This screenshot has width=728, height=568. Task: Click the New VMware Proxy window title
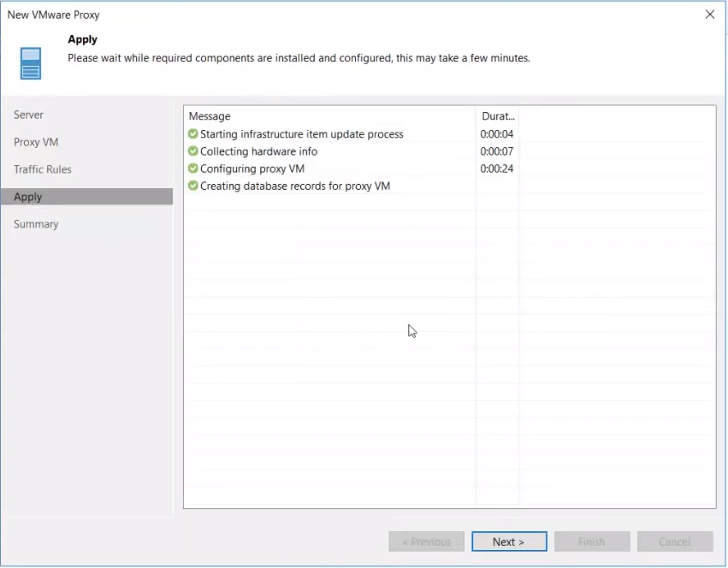pos(53,15)
